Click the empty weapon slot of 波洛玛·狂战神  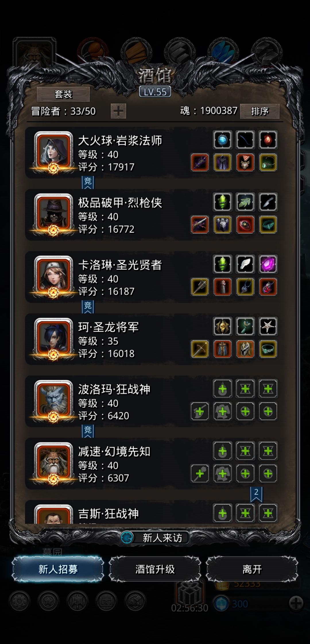pyautogui.click(x=200, y=411)
